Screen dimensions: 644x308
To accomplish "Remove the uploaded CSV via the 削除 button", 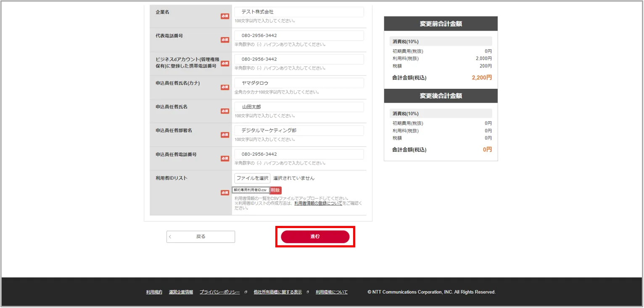I will (x=275, y=190).
